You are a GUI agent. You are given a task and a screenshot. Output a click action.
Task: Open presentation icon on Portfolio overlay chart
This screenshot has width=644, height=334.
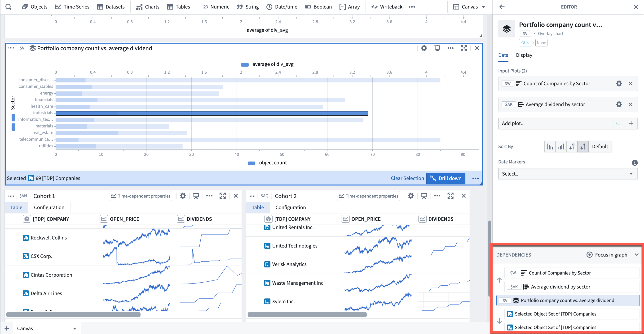437,48
